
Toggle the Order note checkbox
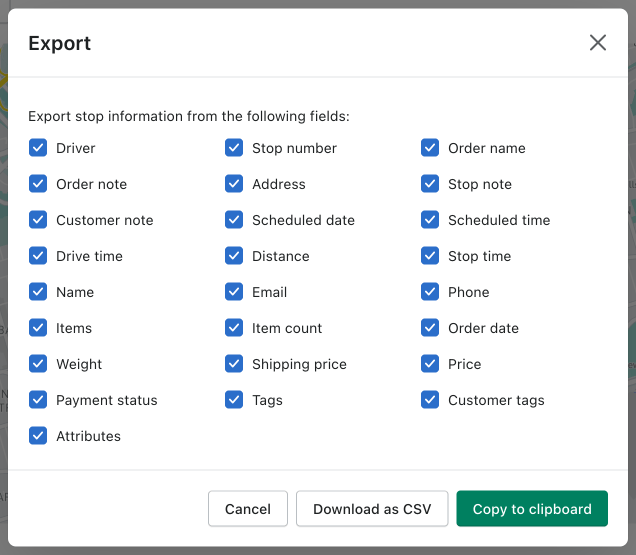point(38,184)
